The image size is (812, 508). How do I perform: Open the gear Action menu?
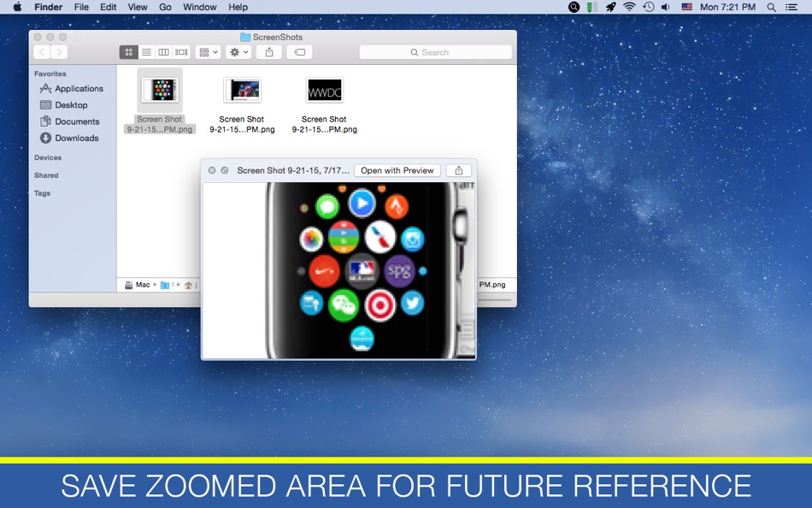(x=238, y=52)
